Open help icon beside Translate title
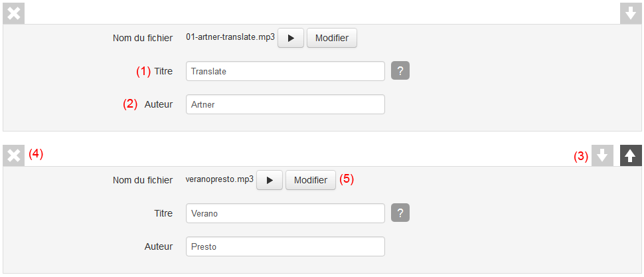The width and height of the screenshot is (644, 277). pos(400,71)
